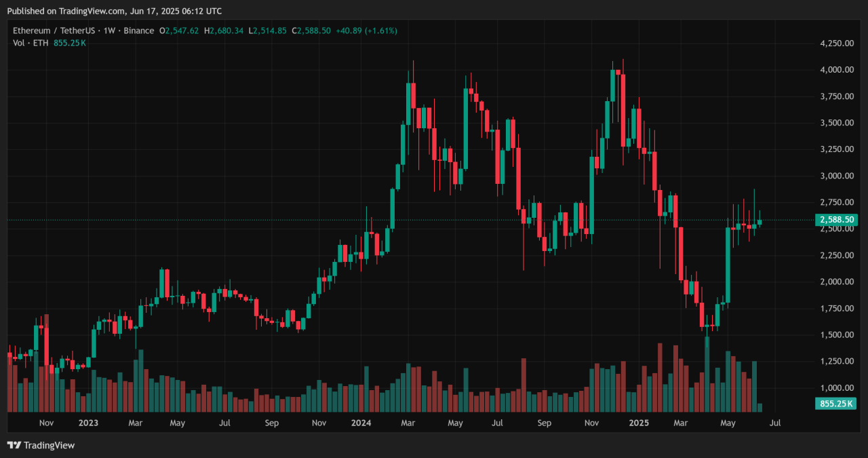Click the 4,000.00 price axis label

tap(836, 70)
